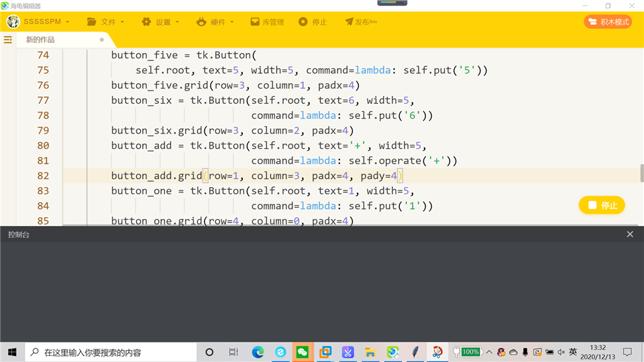Click the cloud OneDrive tray icon
Viewport: 644px width, 362px height.
tap(513, 352)
